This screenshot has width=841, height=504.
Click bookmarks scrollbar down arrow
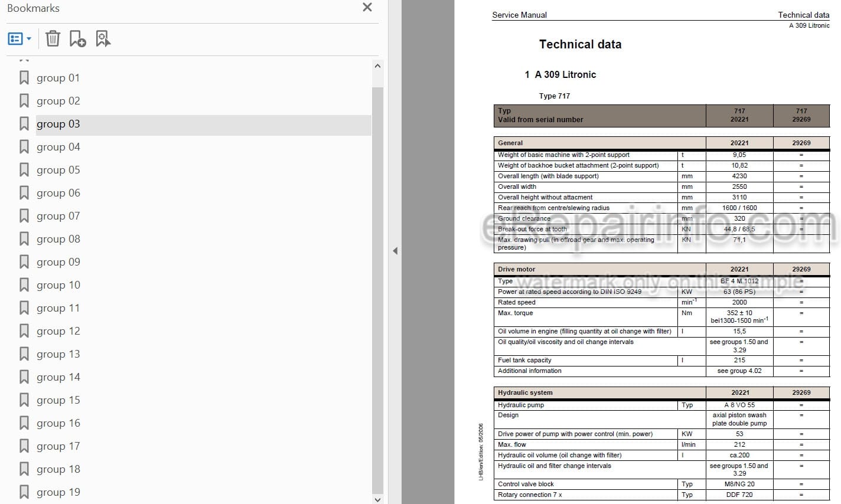(378, 499)
